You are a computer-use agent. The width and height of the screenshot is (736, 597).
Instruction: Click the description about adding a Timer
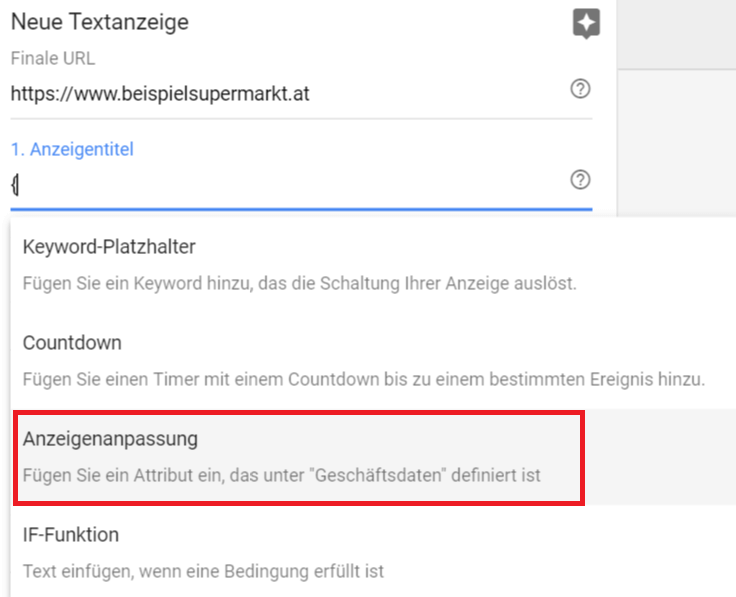click(364, 379)
